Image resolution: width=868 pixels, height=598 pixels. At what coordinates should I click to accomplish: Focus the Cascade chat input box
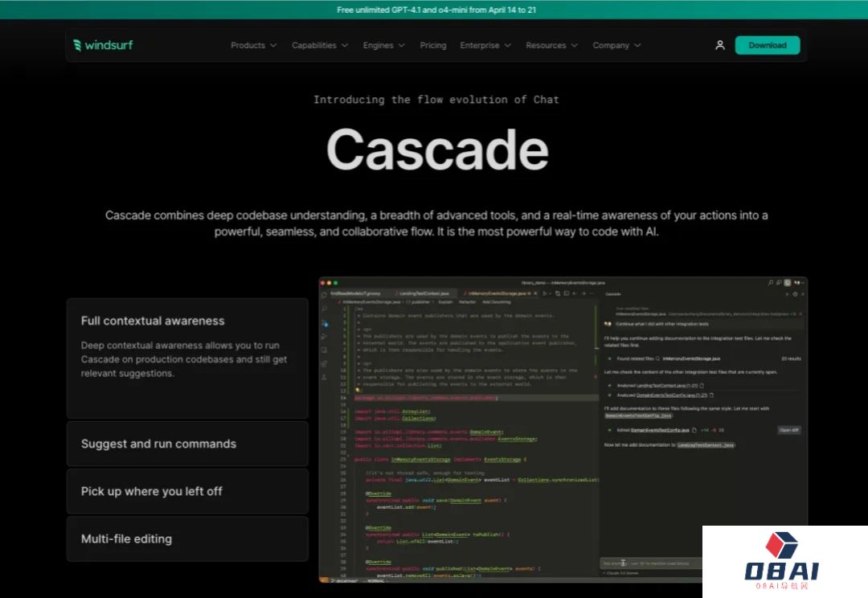point(652,563)
